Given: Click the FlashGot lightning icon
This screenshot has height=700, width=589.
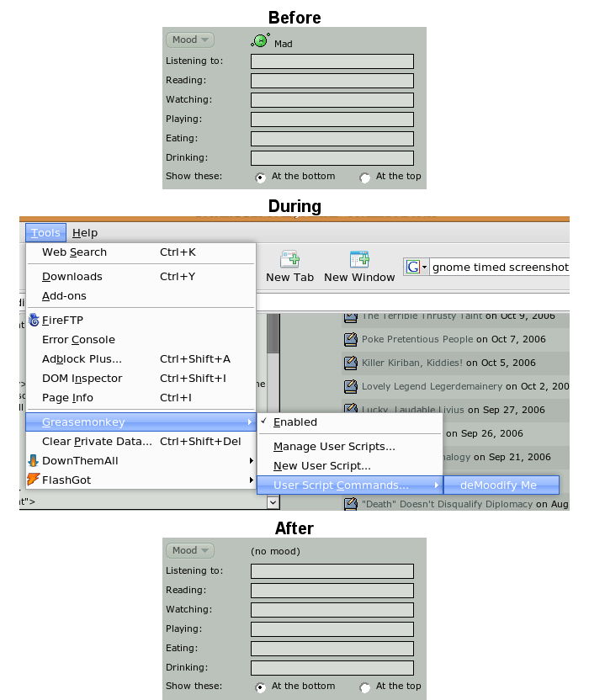Looking at the screenshot, I should point(34,480).
